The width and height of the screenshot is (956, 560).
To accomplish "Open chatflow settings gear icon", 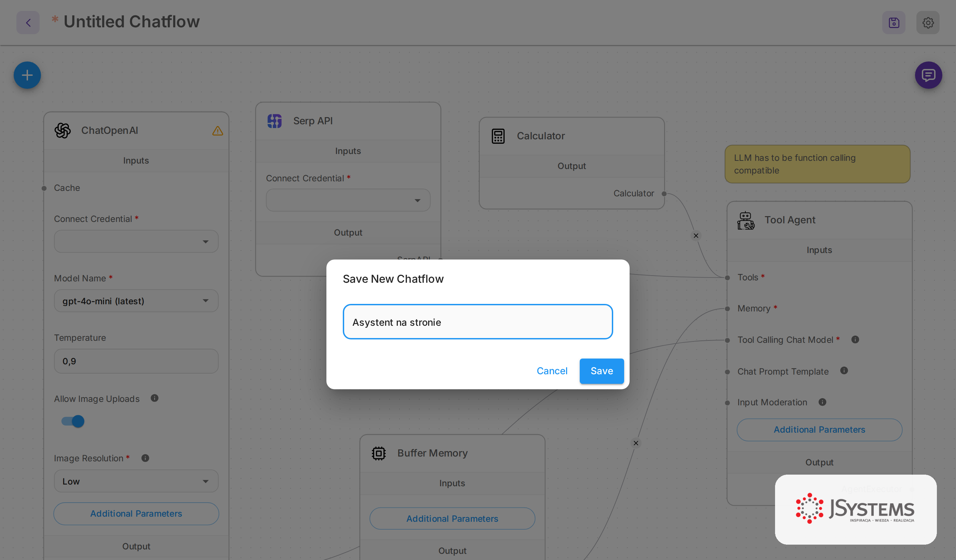I will tap(928, 23).
